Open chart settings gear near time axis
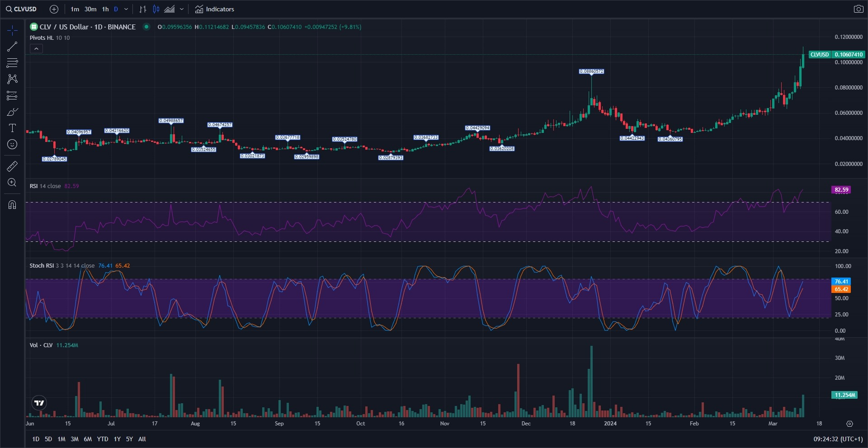The width and height of the screenshot is (868, 448). point(850,424)
